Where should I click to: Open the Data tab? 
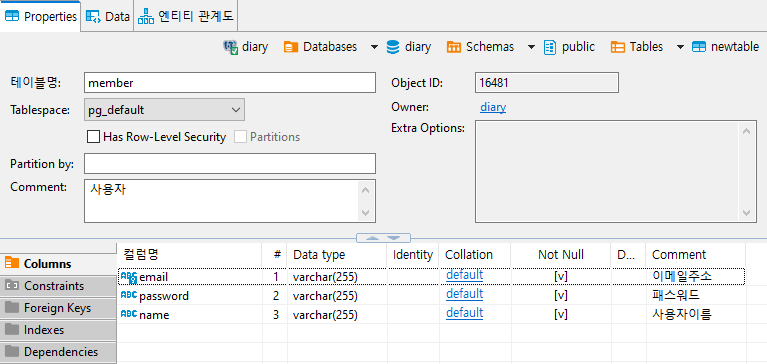[107, 17]
